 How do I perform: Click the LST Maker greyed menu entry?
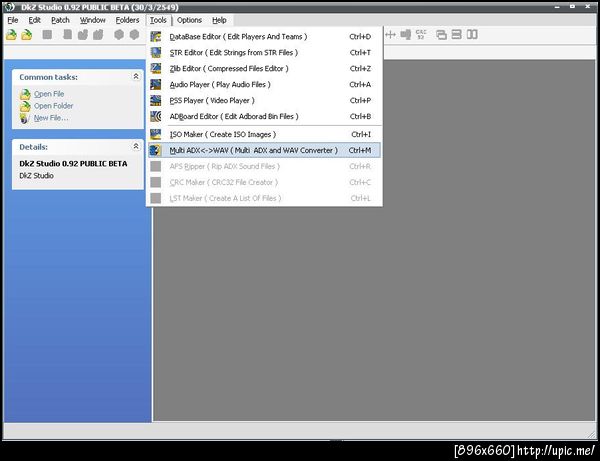click(264, 198)
